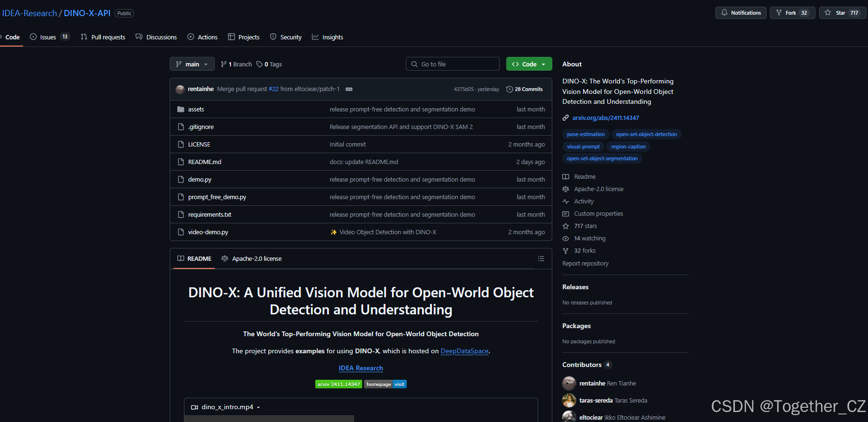The height and width of the screenshot is (422, 868).
Task: Open the README outline list icon
Action: coord(541,258)
